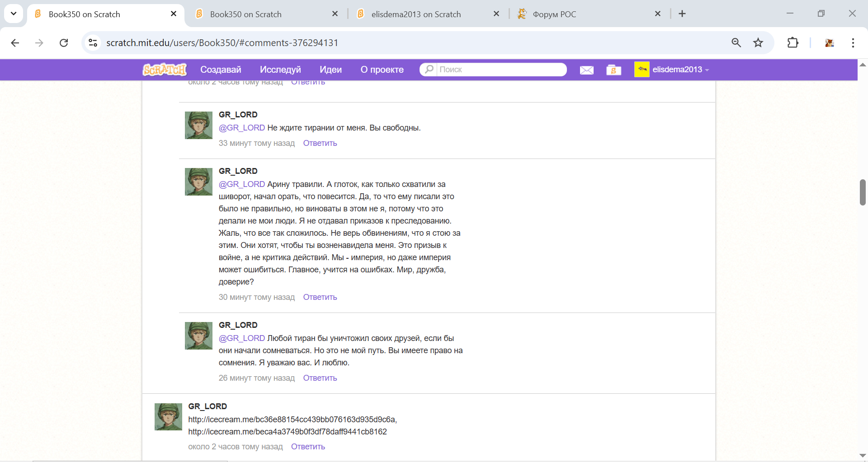The height and width of the screenshot is (462, 868).
Task: Bookmark this page with star icon
Action: click(x=758, y=43)
